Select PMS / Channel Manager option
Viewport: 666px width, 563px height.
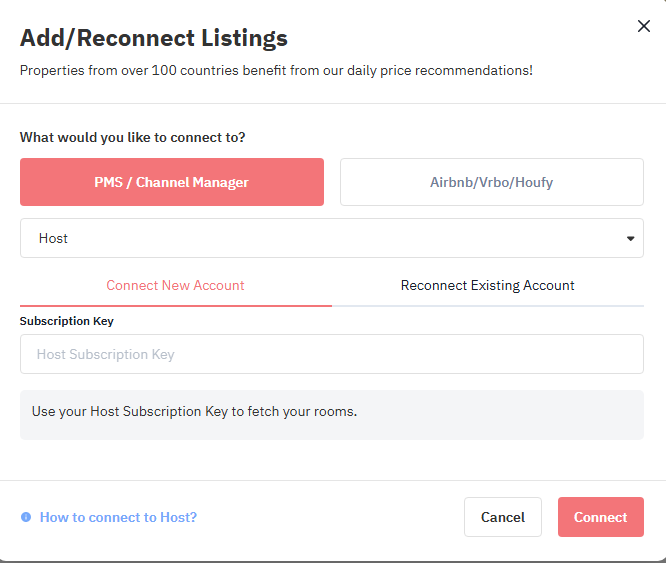pyautogui.click(x=172, y=182)
